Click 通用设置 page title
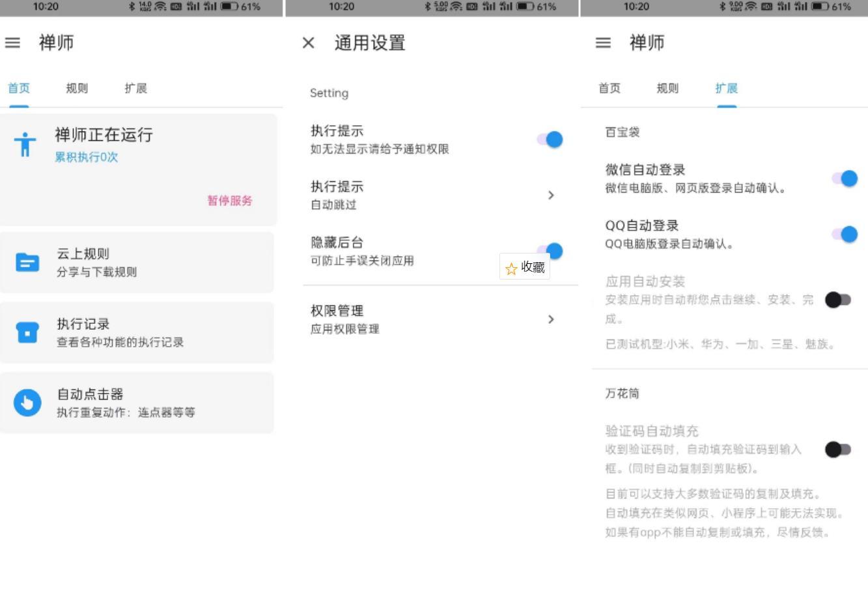Image resolution: width=868 pixels, height=606 pixels. click(x=370, y=43)
